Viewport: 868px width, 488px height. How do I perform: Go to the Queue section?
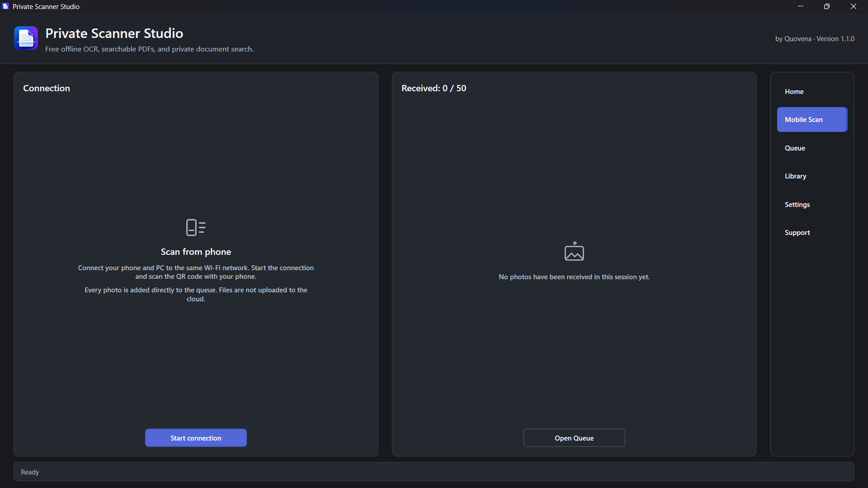coord(812,148)
